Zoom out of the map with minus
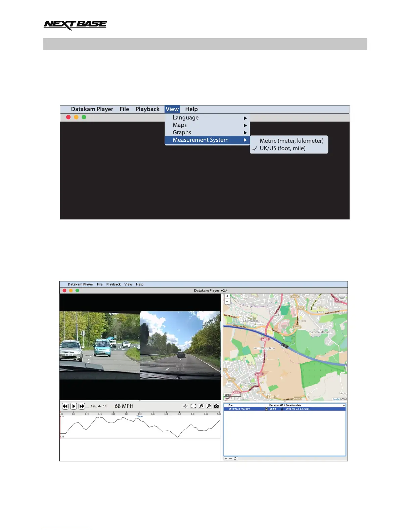411x532 pixels. (x=227, y=301)
